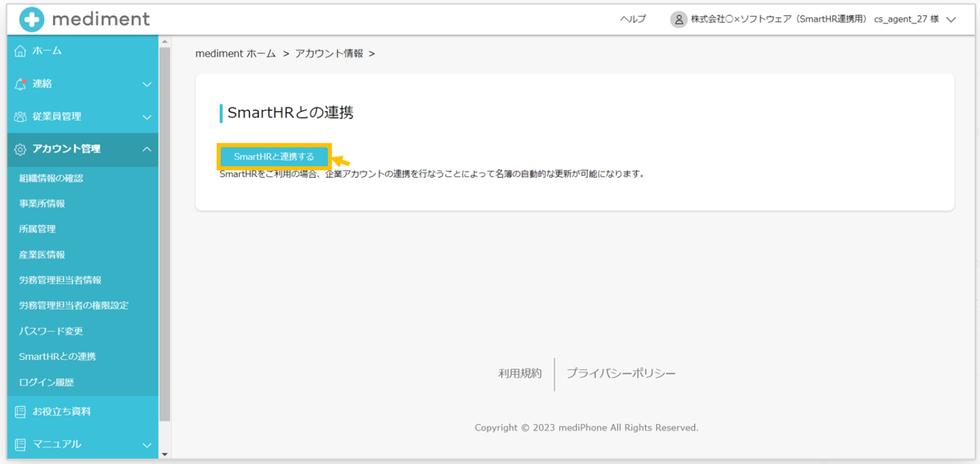Click the mediment cross logo icon

pos(32,20)
